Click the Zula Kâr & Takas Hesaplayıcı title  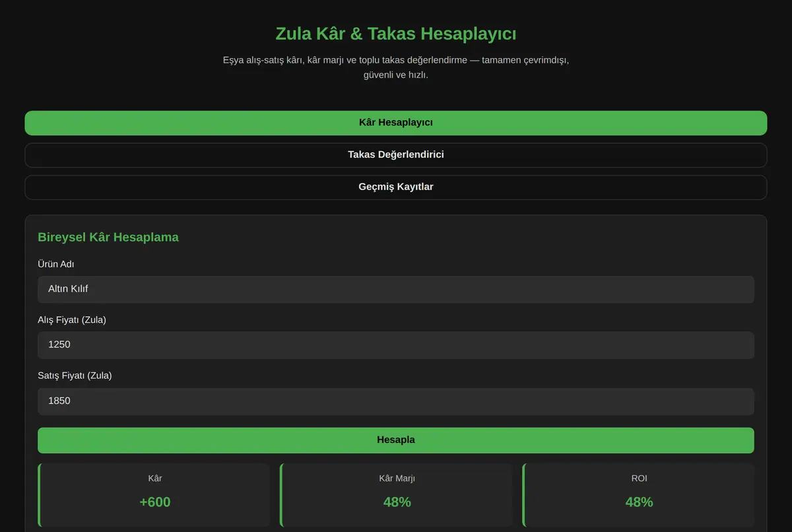click(396, 34)
